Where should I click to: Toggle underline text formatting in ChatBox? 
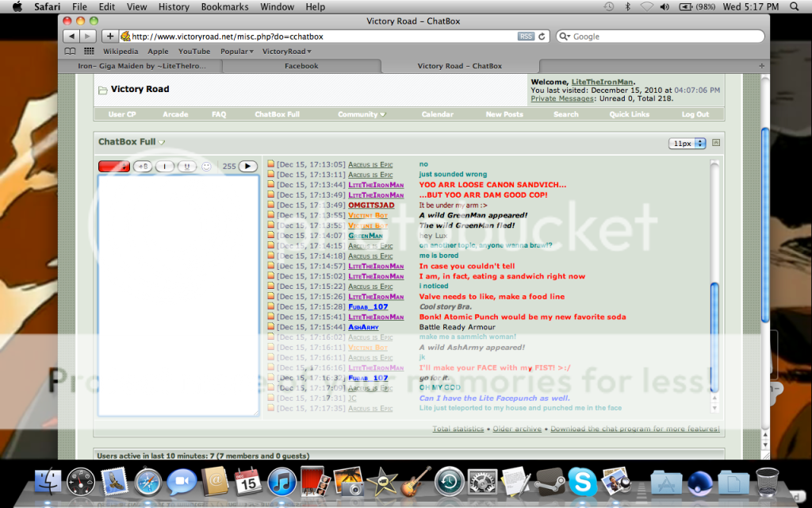tap(187, 167)
